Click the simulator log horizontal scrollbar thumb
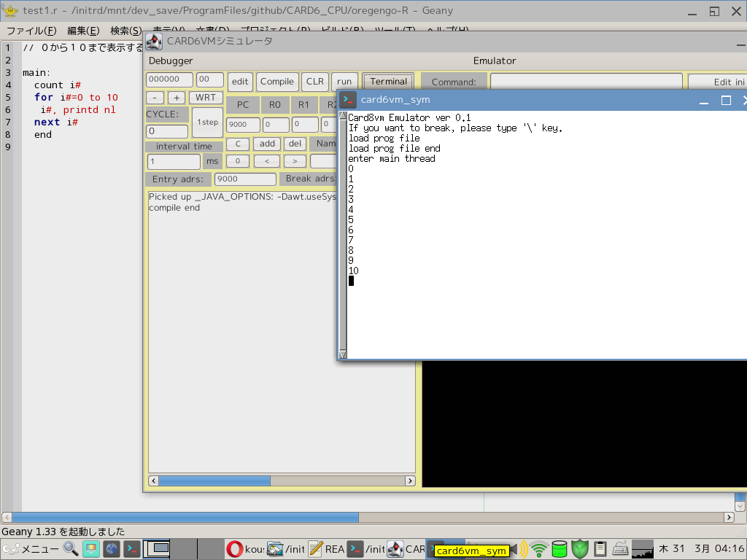747x560 pixels. tap(214, 481)
